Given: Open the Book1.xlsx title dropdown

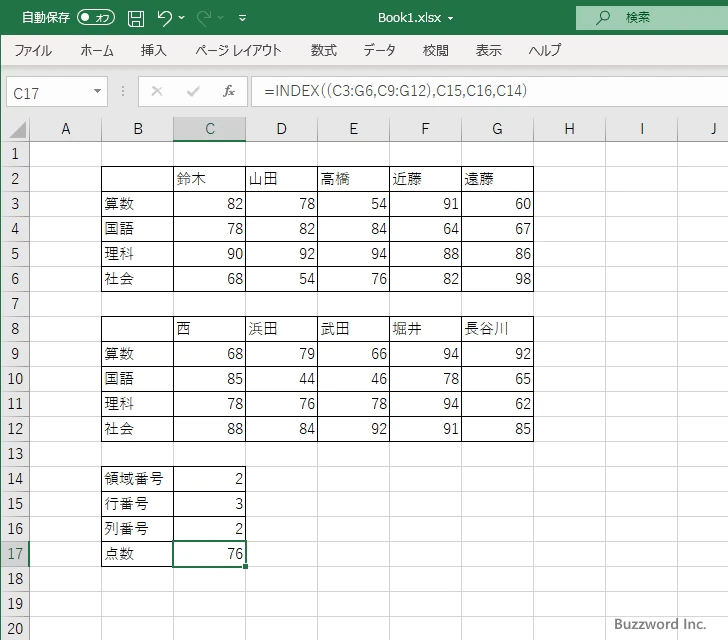Looking at the screenshot, I should (x=450, y=18).
